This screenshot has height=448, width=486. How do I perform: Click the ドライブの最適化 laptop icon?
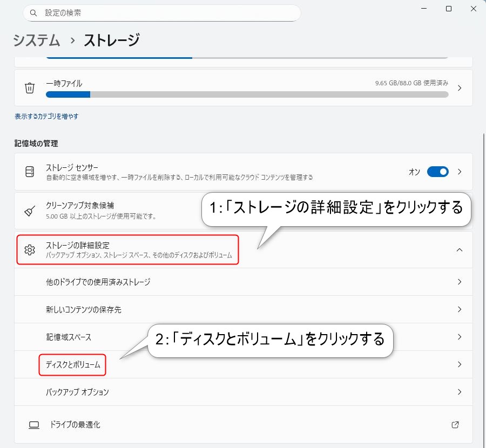coord(34,425)
